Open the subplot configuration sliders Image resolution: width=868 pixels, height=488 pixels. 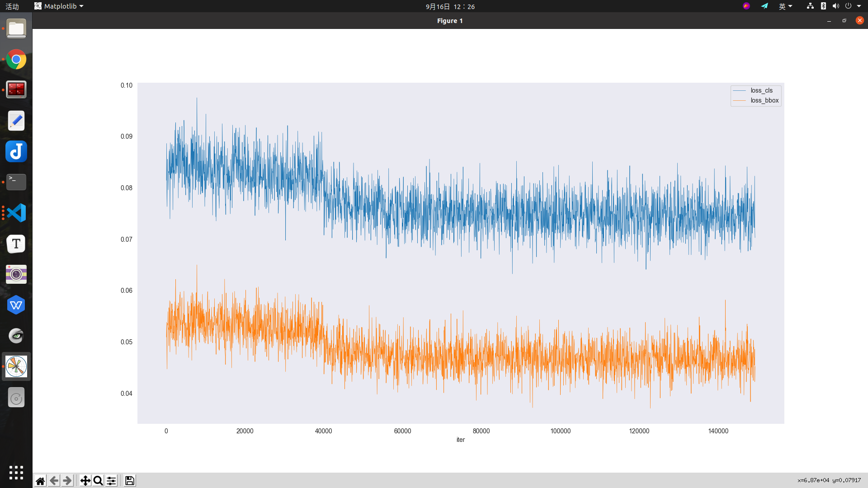[111, 480]
